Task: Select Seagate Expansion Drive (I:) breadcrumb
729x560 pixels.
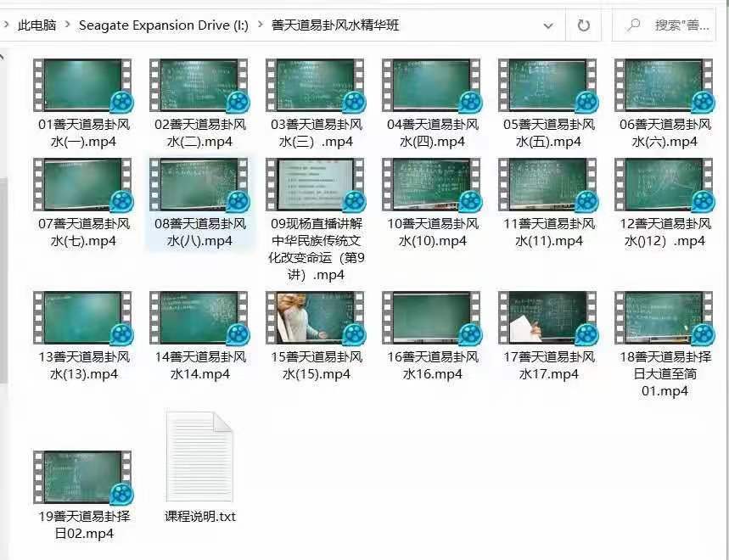Action: [163, 25]
